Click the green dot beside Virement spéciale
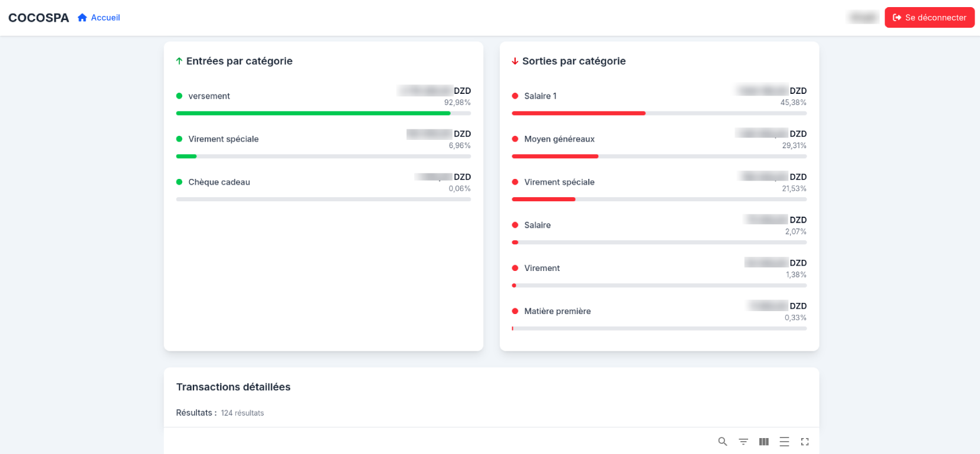This screenshot has height=454, width=980. [179, 139]
